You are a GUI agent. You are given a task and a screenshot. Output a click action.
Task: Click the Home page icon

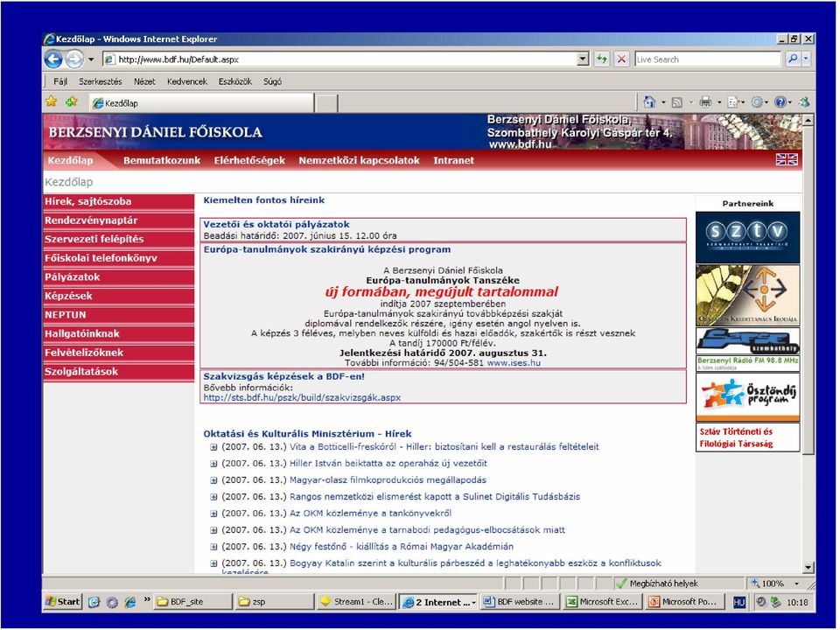coord(649,101)
